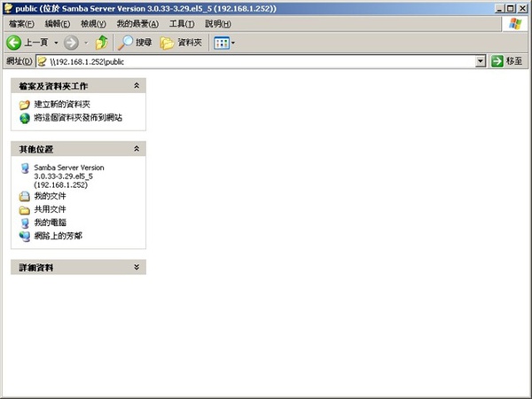Close the public window
Screen dimensions: 532x399
tap(522, 9)
